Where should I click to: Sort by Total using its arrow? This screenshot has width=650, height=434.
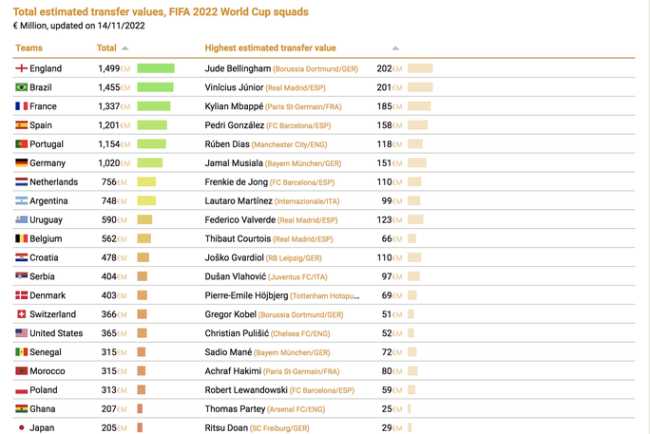tap(125, 48)
